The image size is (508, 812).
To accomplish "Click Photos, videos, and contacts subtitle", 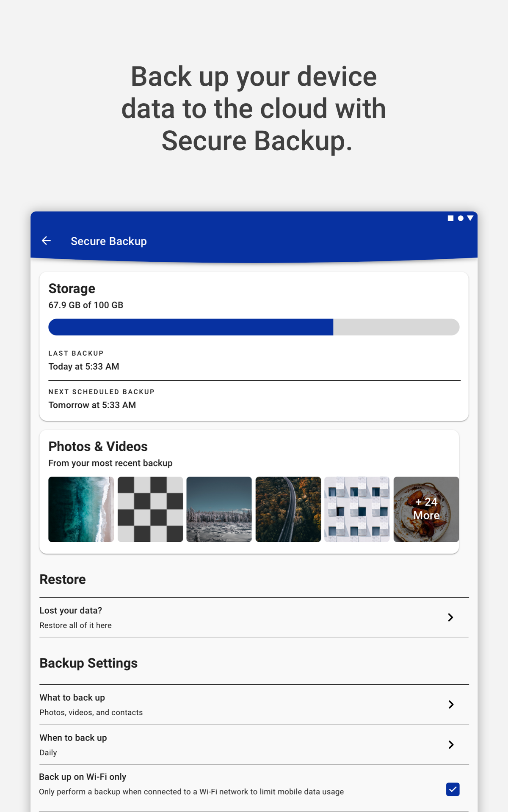I will 91,713.
